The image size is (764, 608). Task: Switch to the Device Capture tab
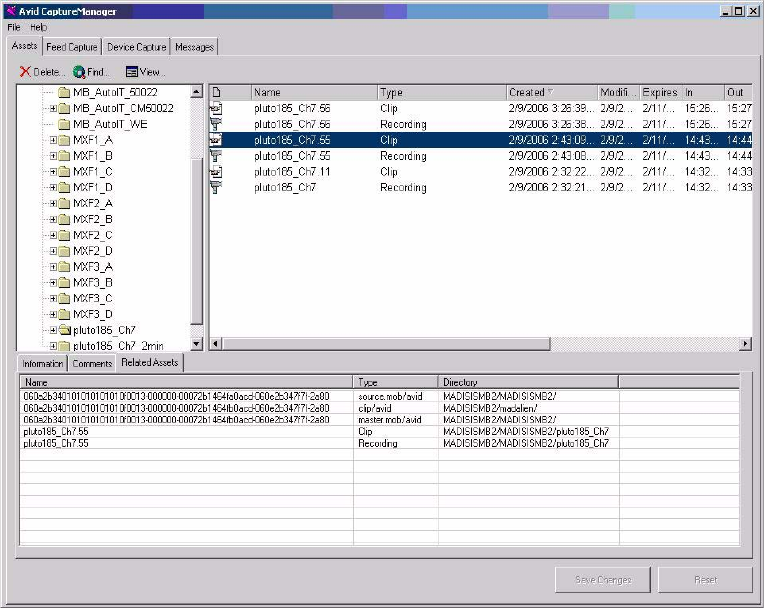[x=136, y=47]
